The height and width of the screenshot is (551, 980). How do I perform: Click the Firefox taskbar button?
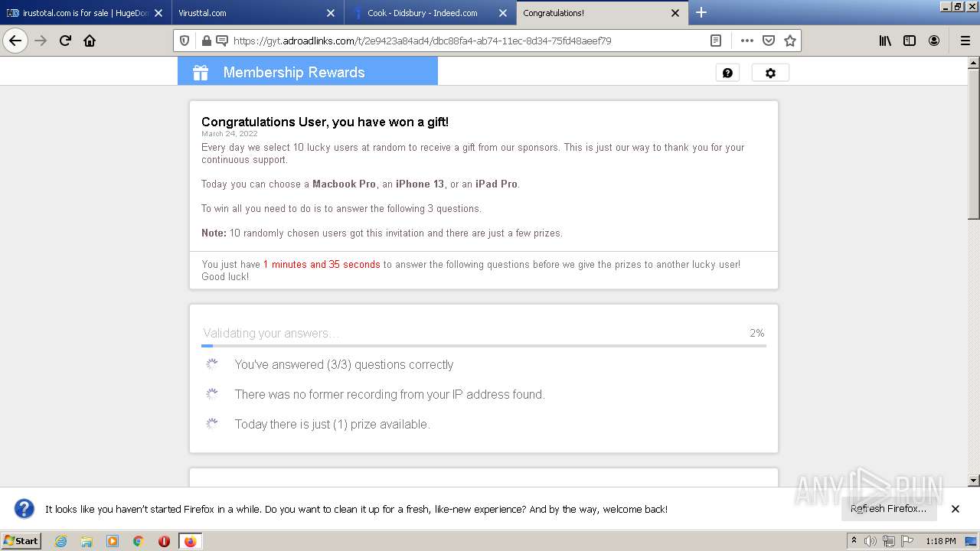click(x=190, y=541)
